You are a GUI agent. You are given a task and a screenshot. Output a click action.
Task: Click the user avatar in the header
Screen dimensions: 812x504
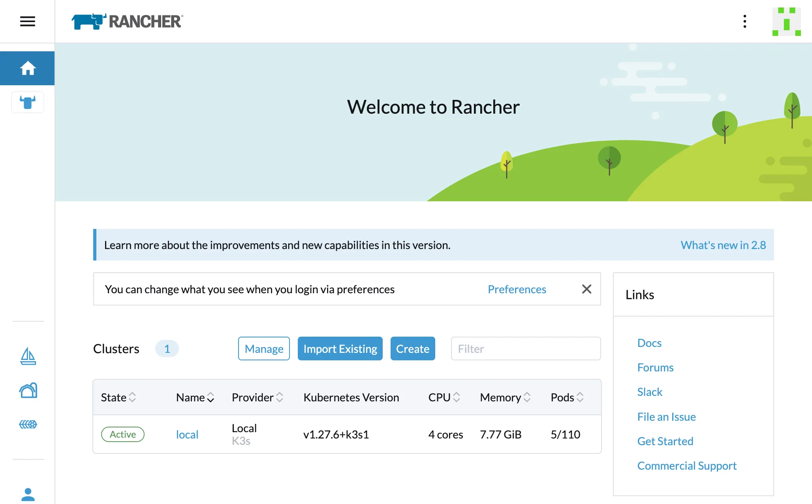[786, 21]
